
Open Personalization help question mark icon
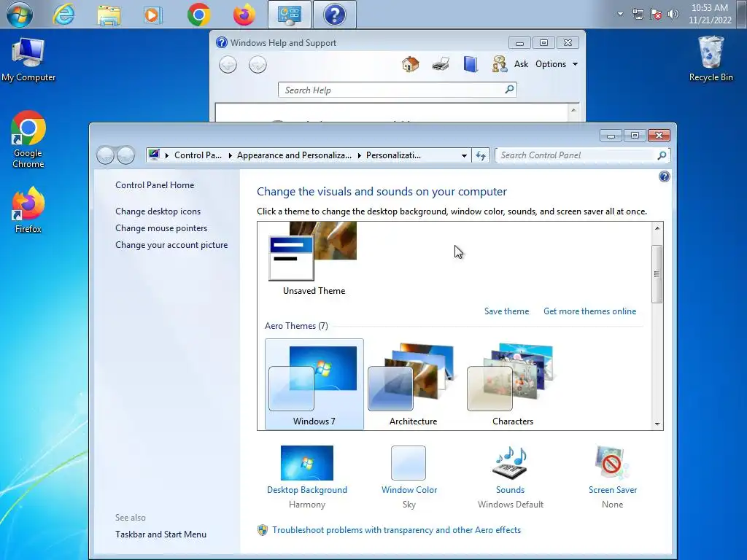(x=664, y=176)
